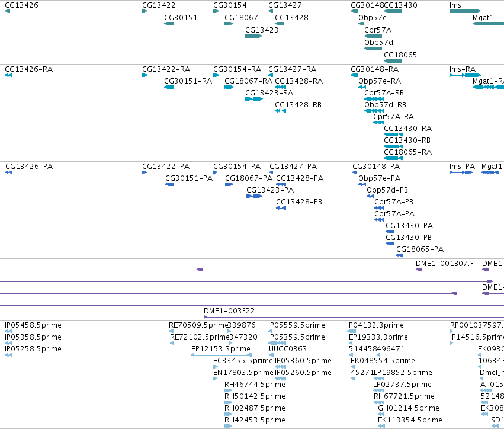Viewport: 504px width, 429px height.
Task: Select the CG13430-PB protein label
Action: pos(409,238)
